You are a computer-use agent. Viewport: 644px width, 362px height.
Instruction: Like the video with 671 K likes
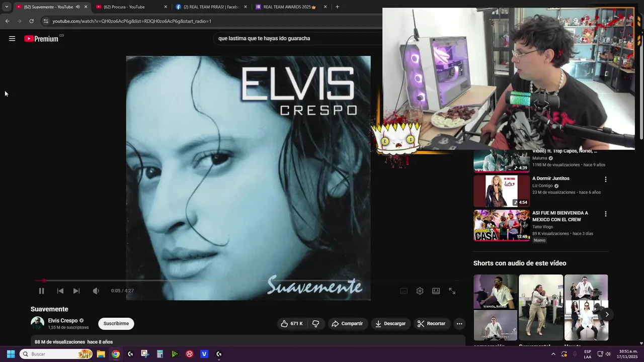(x=292, y=324)
